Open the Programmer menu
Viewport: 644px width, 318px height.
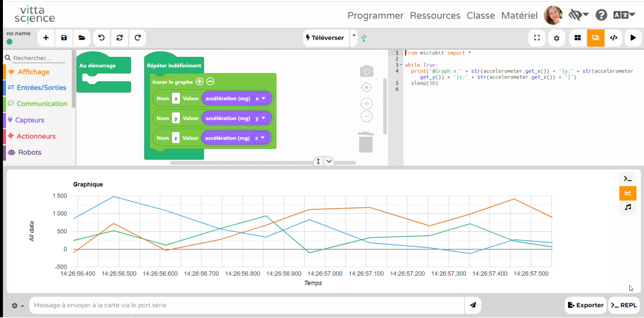pyautogui.click(x=375, y=15)
